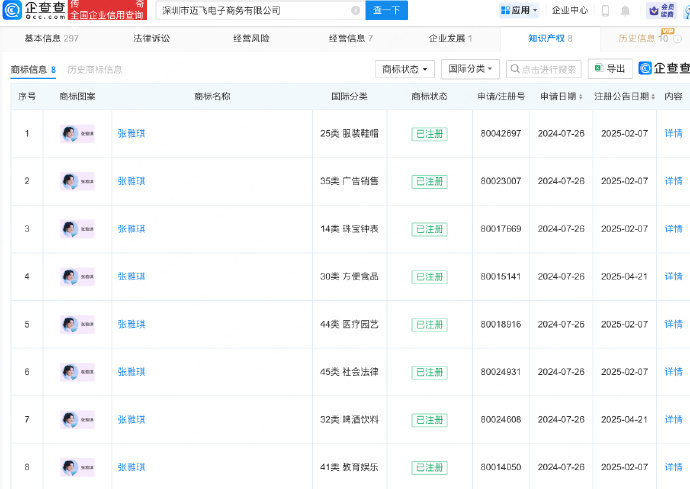Open 张雅琪 trademark name in row 4

pyautogui.click(x=131, y=276)
